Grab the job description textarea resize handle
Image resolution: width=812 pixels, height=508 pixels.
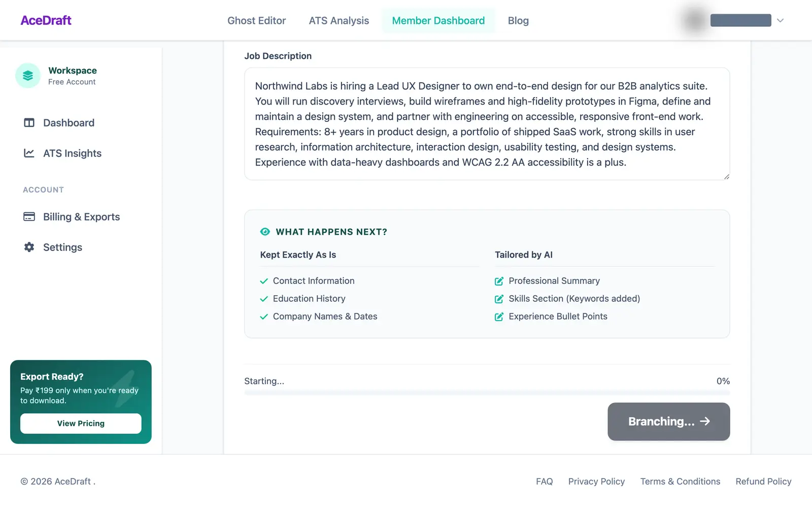(727, 177)
